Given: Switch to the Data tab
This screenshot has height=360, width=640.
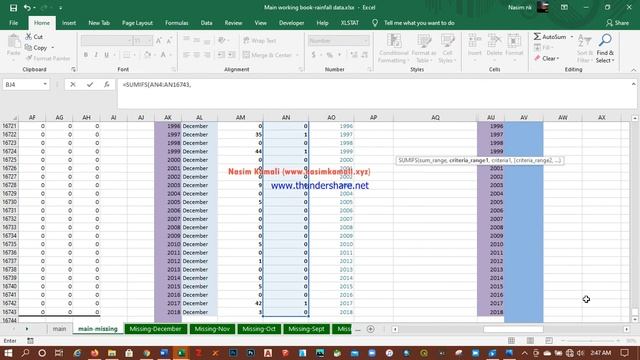Looking at the screenshot, I should click(x=206, y=23).
